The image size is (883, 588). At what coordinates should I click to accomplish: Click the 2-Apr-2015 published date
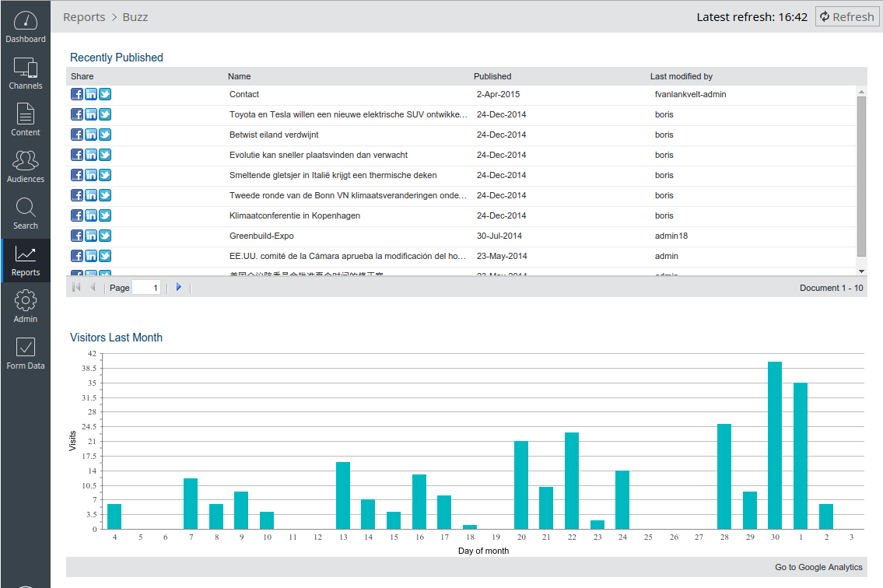pos(498,95)
